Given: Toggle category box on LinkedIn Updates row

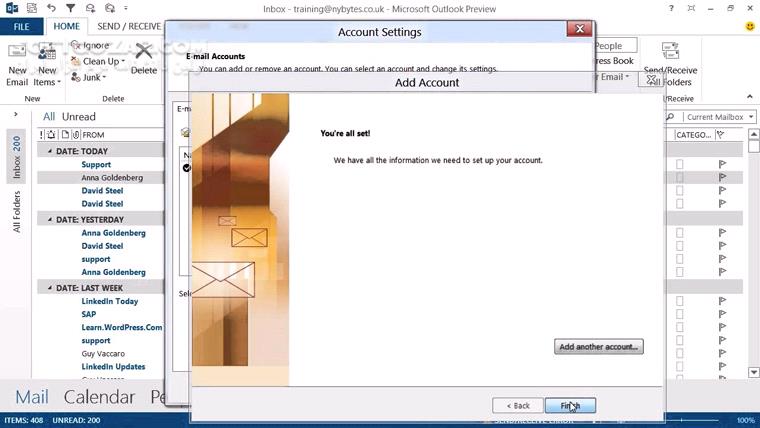Looking at the screenshot, I should coord(680,366).
